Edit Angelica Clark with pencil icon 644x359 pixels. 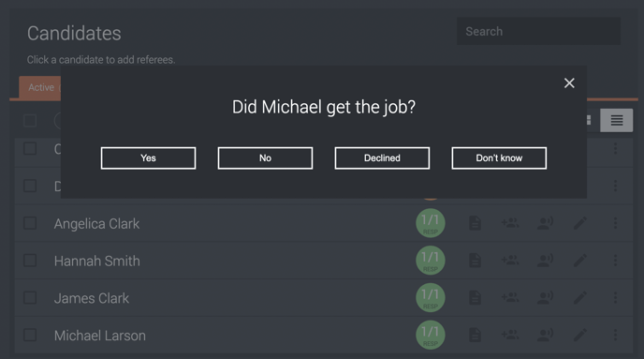tap(580, 223)
